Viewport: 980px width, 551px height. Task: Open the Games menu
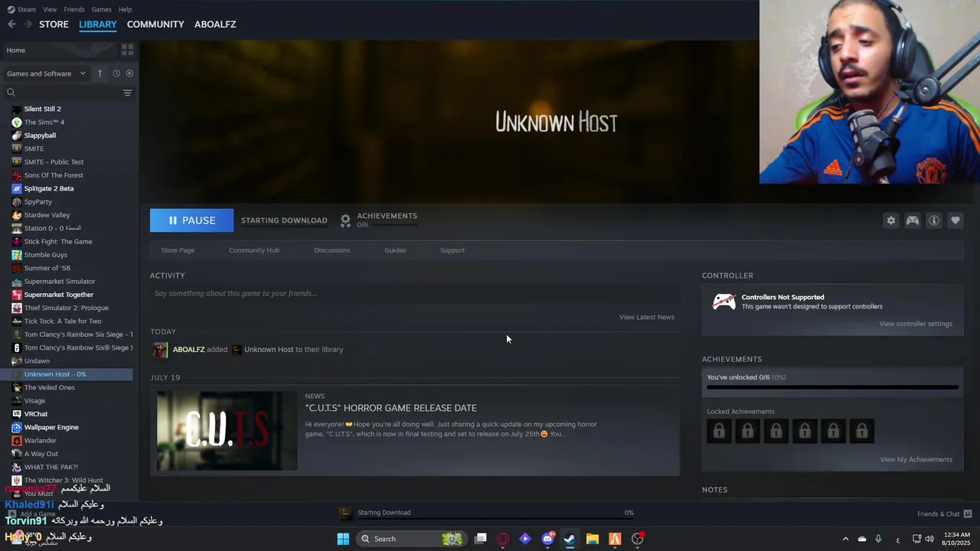point(102,9)
